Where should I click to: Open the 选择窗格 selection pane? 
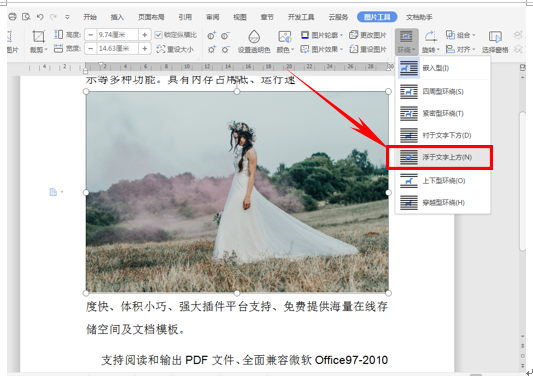(495, 42)
